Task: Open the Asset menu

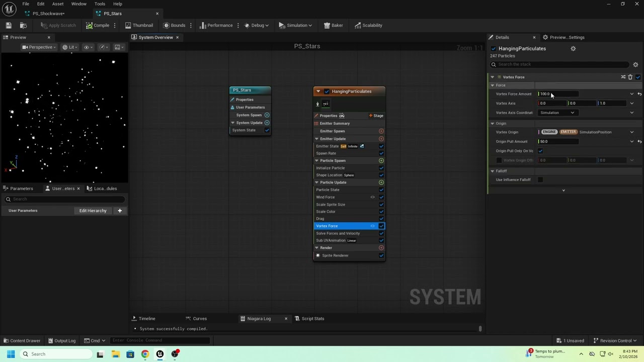Action: click(58, 4)
